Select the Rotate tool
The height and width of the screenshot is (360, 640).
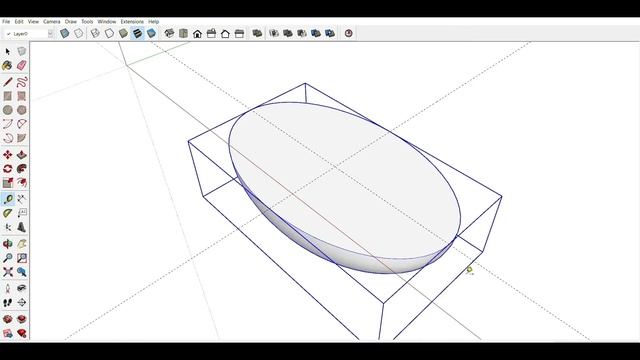(8, 169)
